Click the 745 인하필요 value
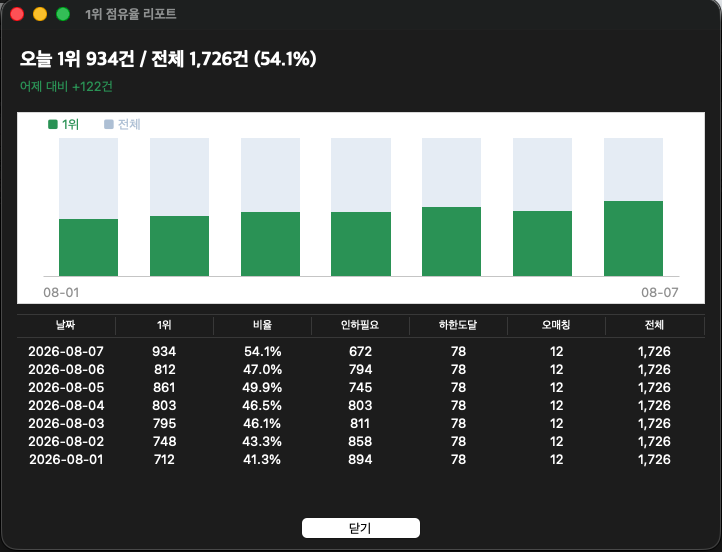Screen dimensions: 722x552 [x=360, y=388]
